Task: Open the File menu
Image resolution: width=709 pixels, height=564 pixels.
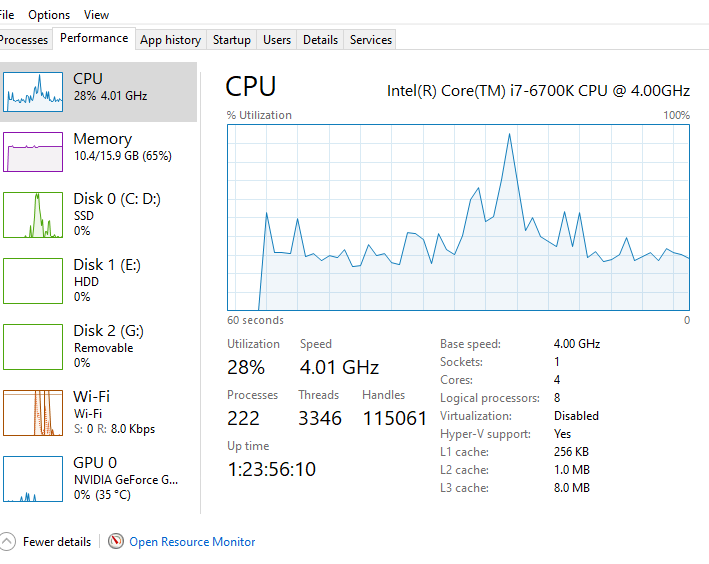Action: [7, 15]
